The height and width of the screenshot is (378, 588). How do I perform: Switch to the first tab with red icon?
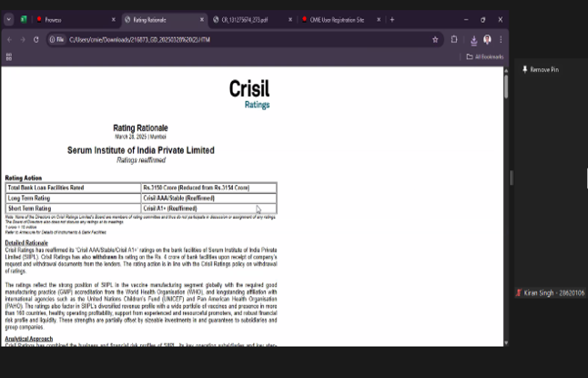click(x=73, y=19)
